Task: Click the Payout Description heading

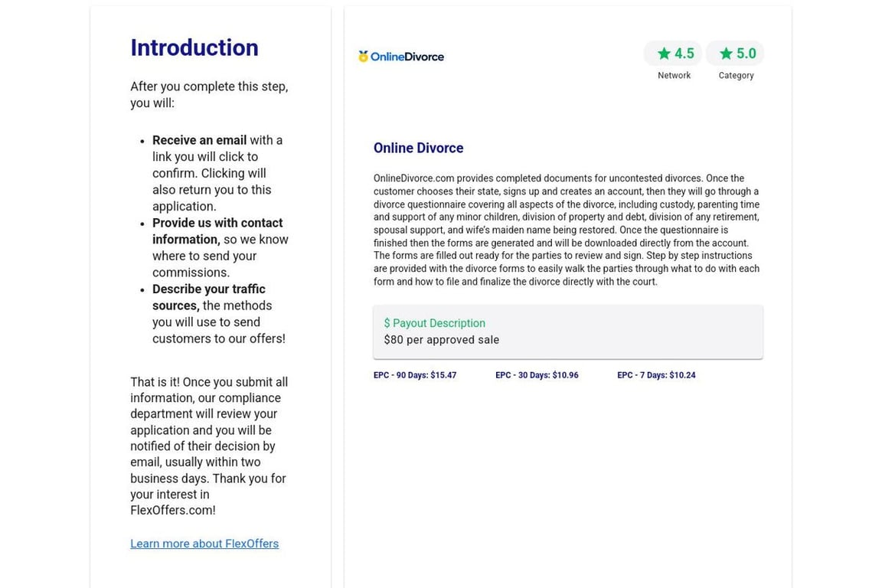Action: pos(434,323)
